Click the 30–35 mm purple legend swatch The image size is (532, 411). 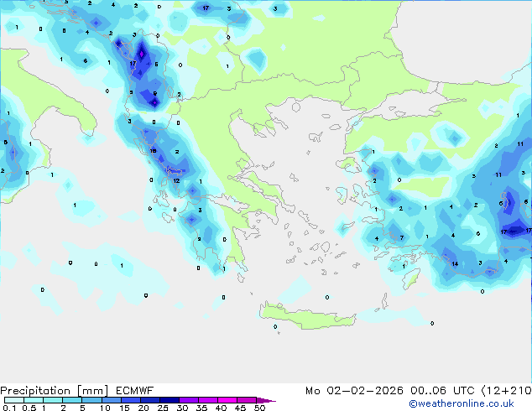point(189,400)
